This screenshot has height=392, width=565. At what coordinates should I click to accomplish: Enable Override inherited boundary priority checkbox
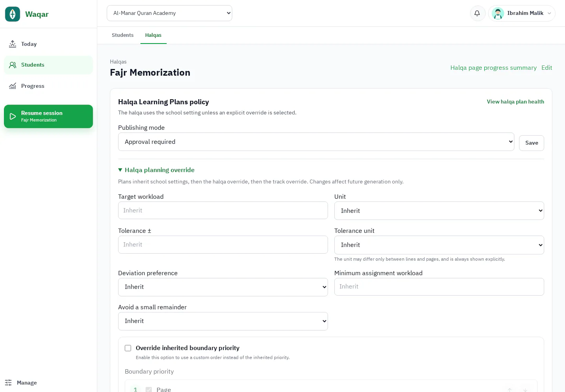[x=128, y=348]
